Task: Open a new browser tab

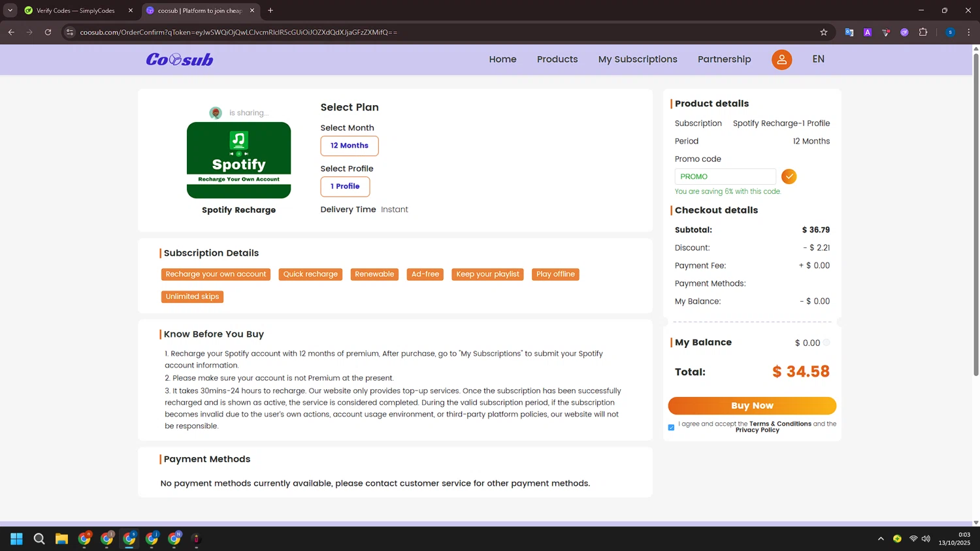Action: (270, 10)
